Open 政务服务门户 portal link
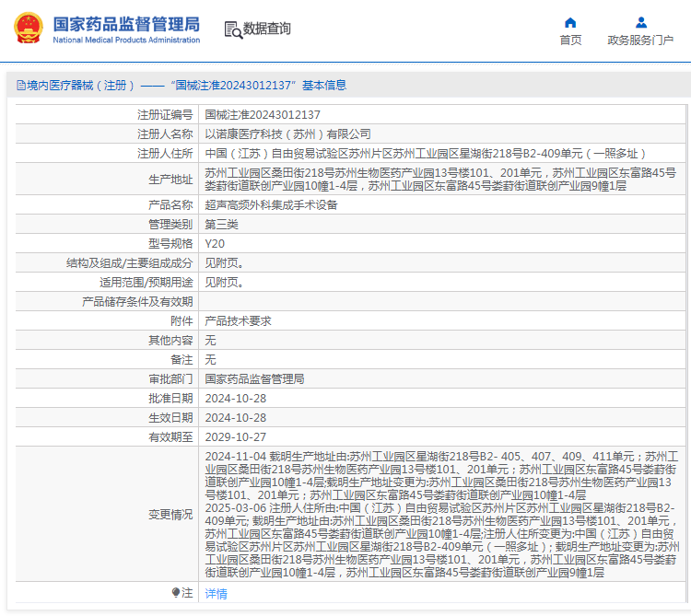 coord(640,41)
